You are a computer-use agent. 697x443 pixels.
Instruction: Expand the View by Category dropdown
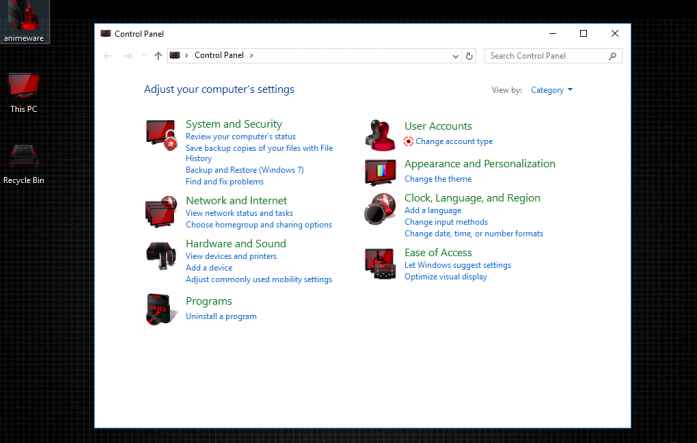(x=552, y=90)
